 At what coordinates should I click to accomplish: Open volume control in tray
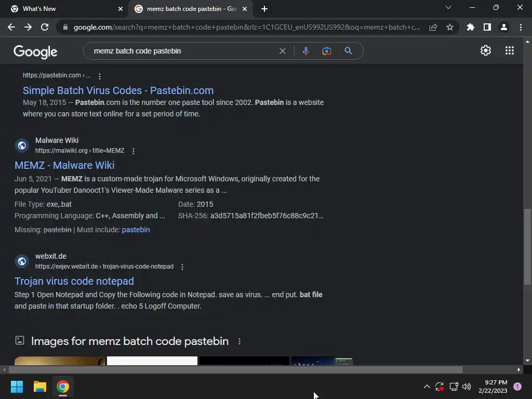tap(467, 387)
